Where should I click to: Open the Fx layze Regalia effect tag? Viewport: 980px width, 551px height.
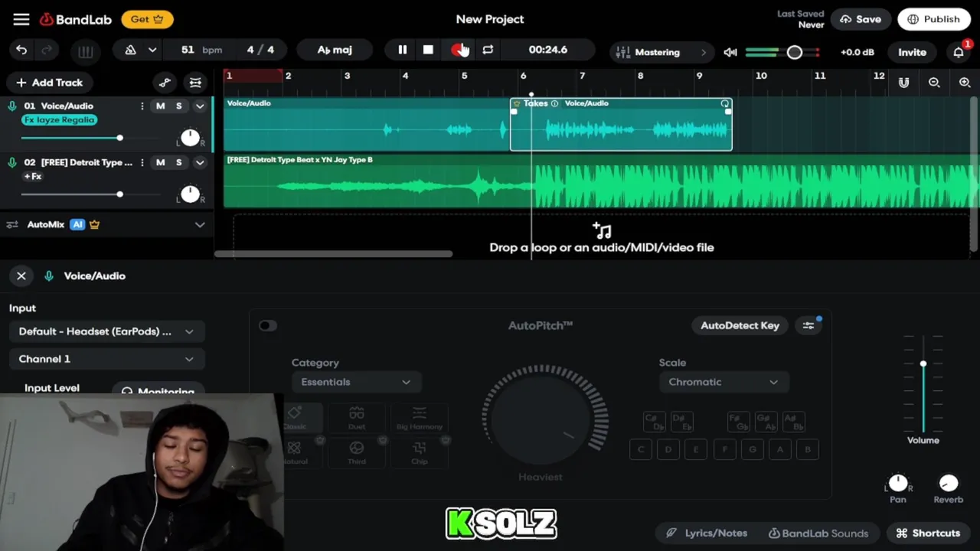(60, 120)
